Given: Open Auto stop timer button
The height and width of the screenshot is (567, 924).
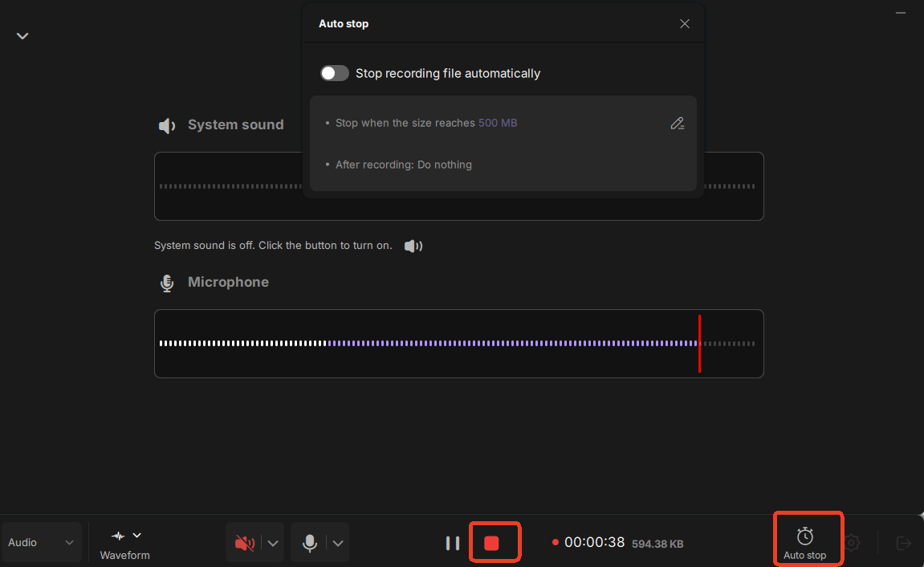Looking at the screenshot, I should (805, 543).
